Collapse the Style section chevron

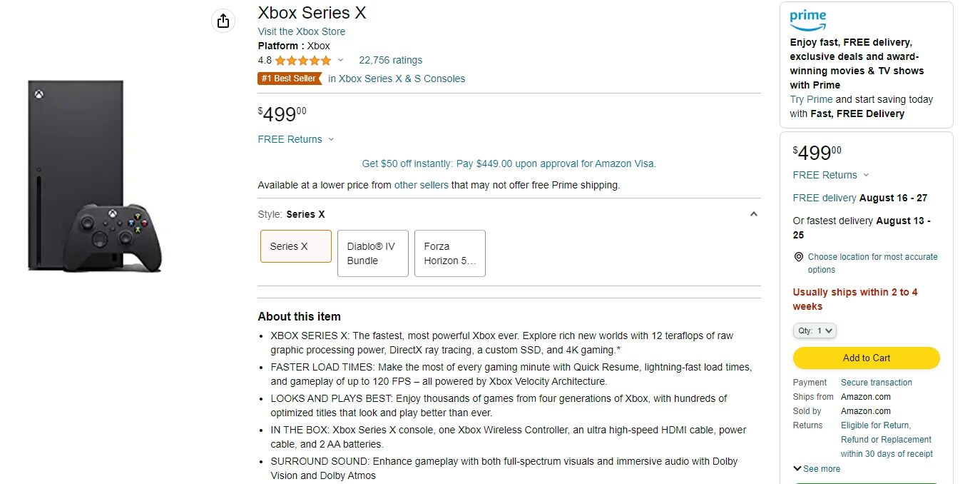754,214
